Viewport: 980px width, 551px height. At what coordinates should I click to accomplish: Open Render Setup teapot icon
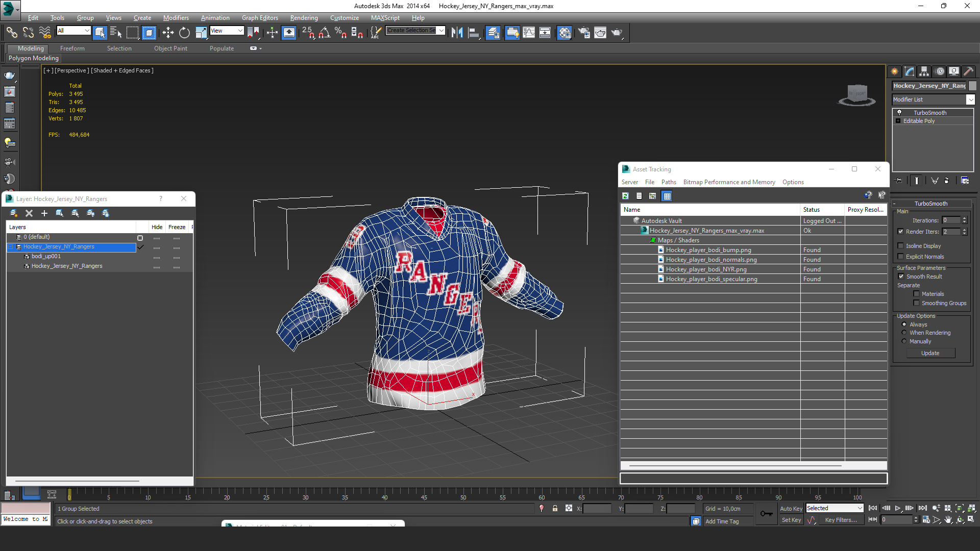coord(584,33)
